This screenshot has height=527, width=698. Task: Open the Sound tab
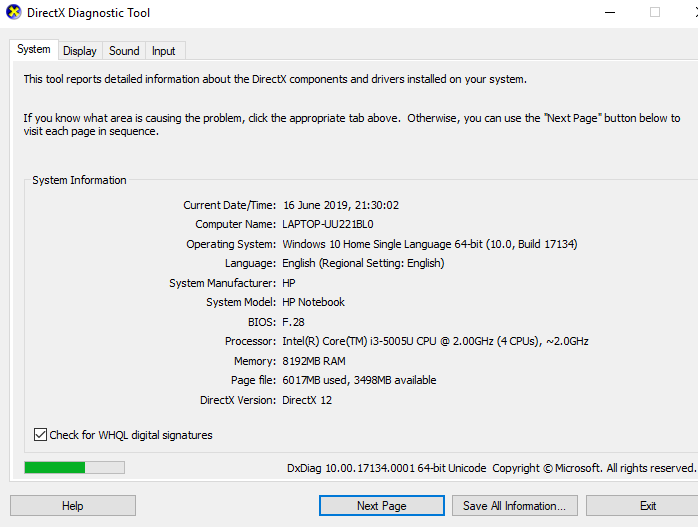tap(124, 51)
